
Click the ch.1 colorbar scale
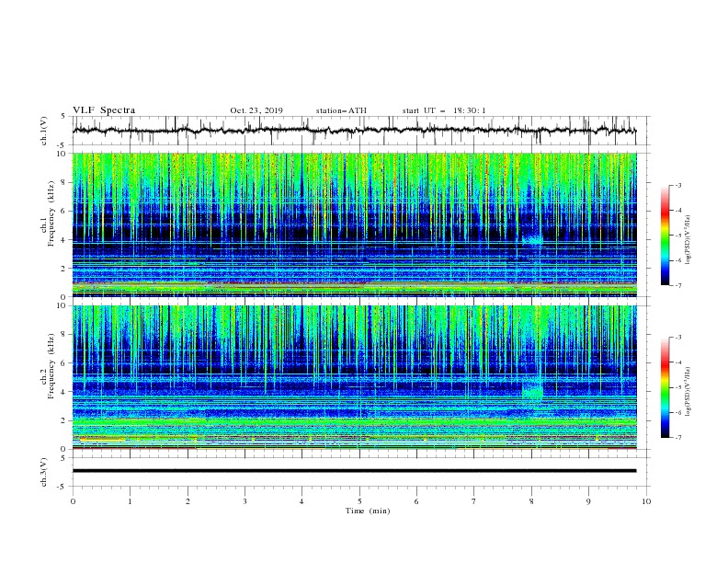tap(665, 236)
